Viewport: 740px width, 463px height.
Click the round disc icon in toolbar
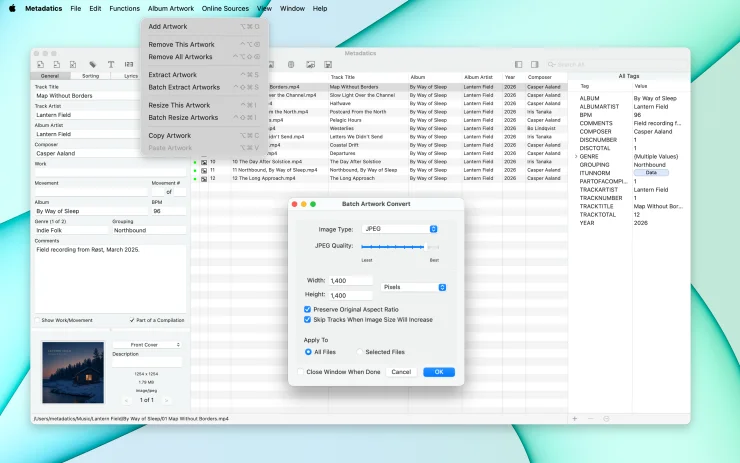click(x=291, y=64)
